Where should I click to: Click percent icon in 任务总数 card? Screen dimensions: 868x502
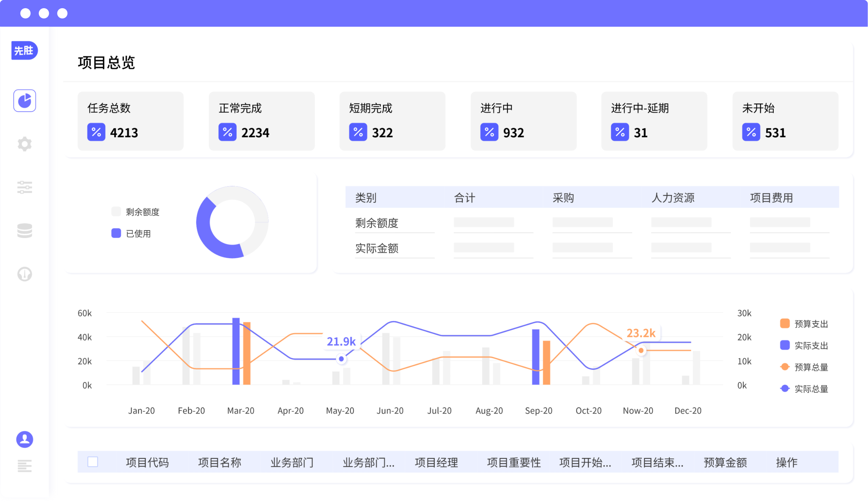[x=96, y=132]
